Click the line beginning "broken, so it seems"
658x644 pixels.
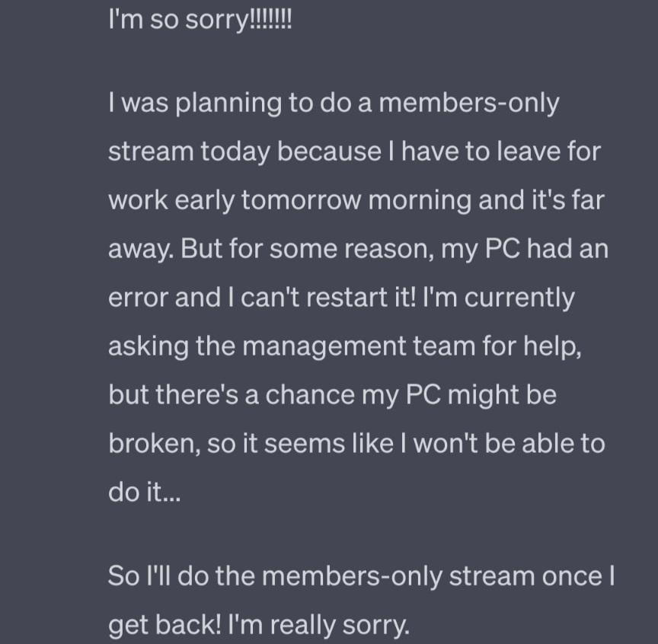[x=356, y=444]
